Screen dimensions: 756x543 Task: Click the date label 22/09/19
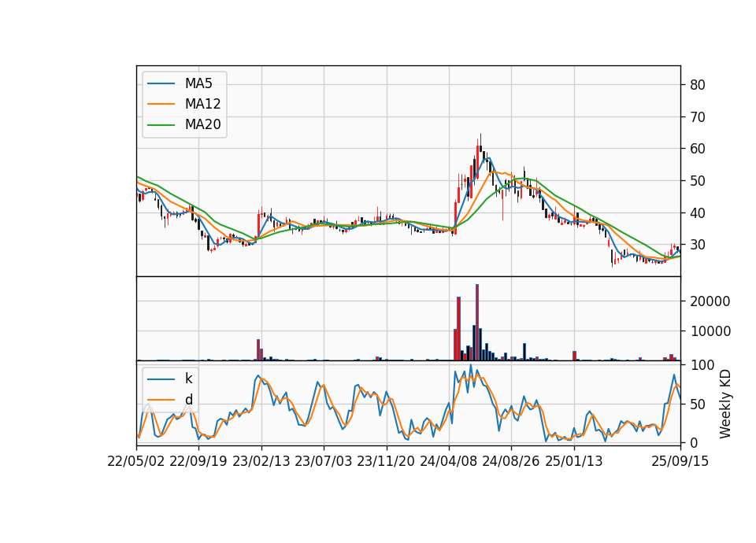(198, 461)
